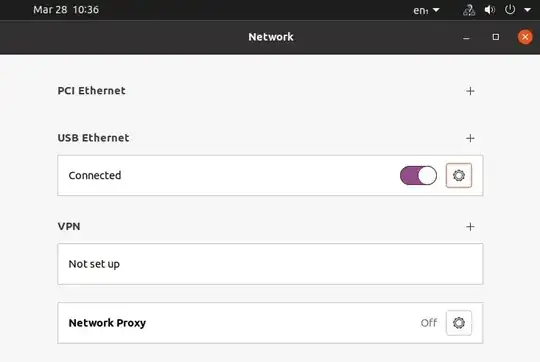
Task: Add a new PCI Ethernet connection
Action: pyautogui.click(x=470, y=91)
